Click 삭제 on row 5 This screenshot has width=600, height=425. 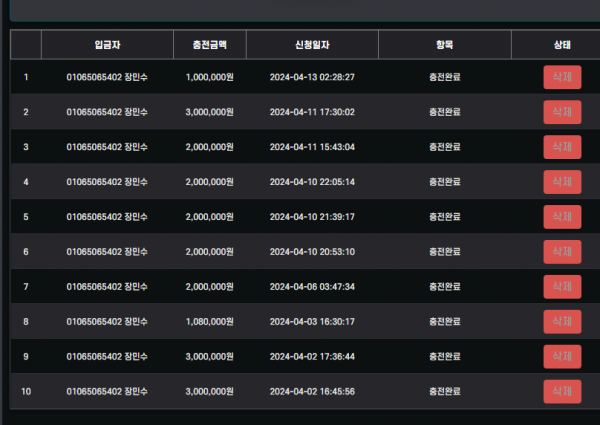[x=562, y=217]
